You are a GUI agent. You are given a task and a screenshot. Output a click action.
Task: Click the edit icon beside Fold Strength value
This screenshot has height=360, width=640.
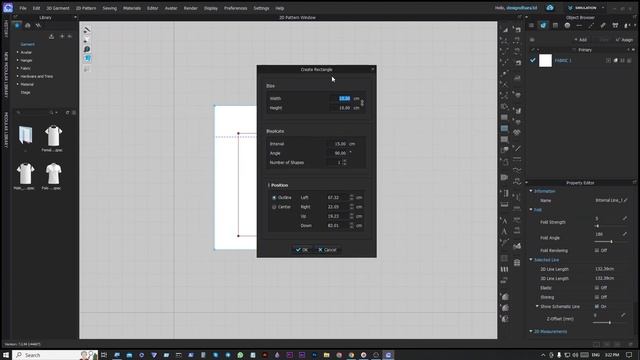point(624,219)
